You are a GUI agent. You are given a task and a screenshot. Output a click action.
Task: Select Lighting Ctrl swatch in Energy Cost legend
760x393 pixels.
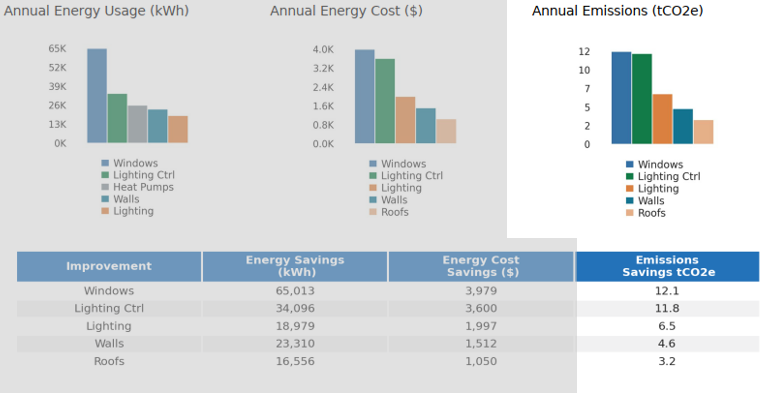[x=373, y=176]
